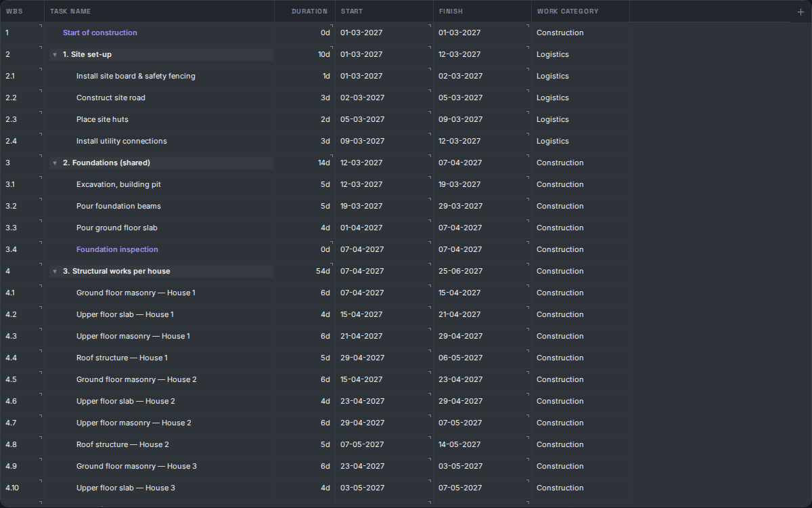Click the "10d" duration of Site set-up
Screen dimensions: 812x508
324,54
